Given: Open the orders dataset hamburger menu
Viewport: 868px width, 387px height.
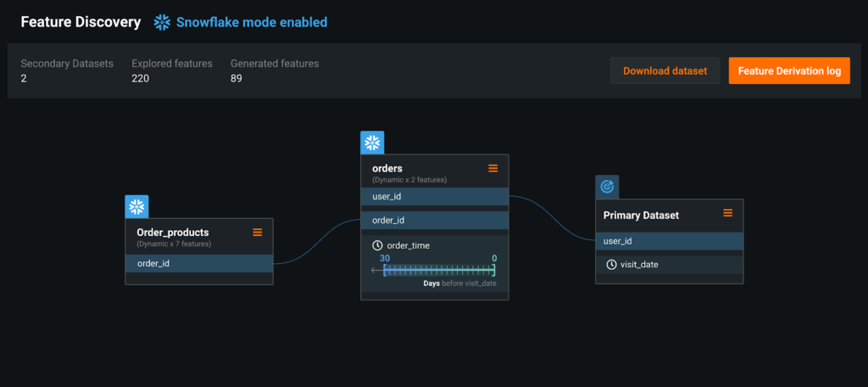Looking at the screenshot, I should [493, 168].
